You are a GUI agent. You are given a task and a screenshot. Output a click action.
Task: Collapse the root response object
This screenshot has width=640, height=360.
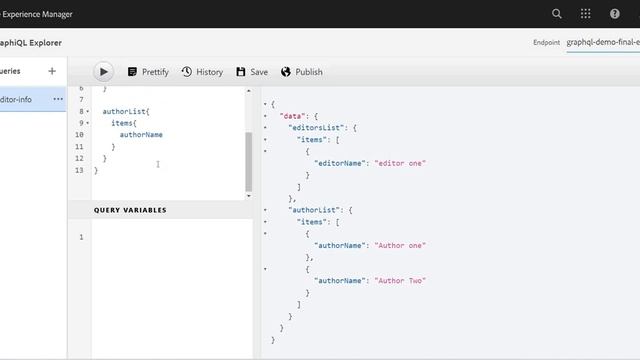(x=265, y=104)
